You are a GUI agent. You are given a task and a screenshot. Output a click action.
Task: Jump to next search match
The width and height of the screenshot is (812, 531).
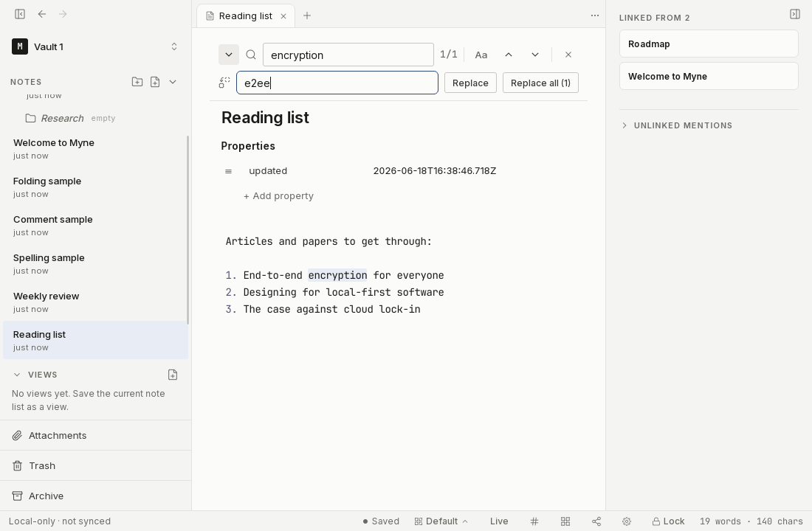click(x=535, y=55)
